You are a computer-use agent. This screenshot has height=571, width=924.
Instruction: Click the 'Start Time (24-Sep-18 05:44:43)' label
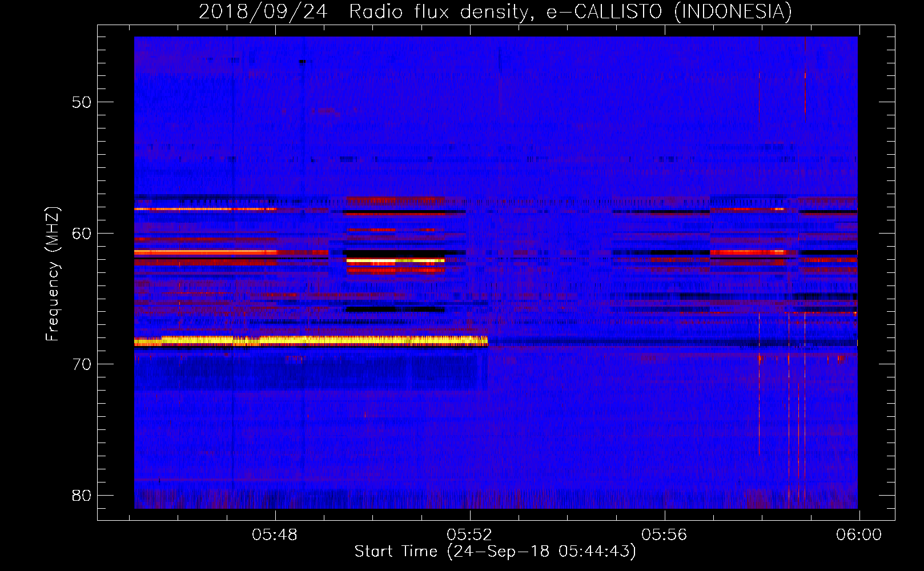495,552
